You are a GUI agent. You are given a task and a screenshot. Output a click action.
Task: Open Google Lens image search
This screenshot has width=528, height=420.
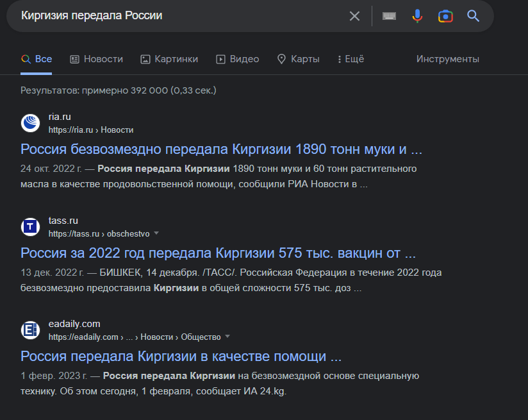[x=445, y=16]
